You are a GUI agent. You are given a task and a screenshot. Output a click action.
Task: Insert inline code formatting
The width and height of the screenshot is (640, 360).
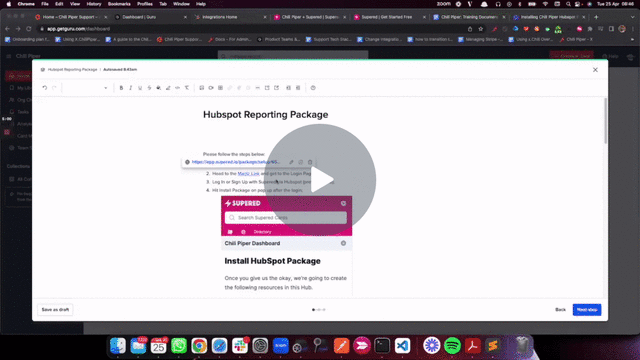(178, 88)
